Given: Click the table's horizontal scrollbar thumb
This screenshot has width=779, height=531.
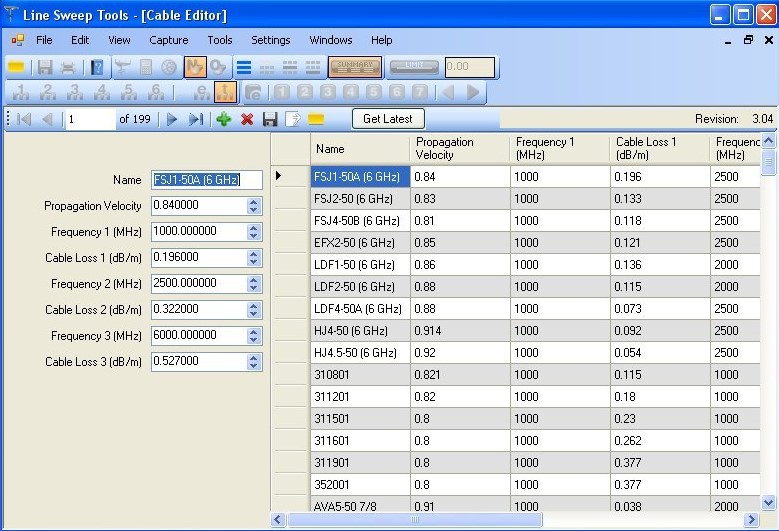Looking at the screenshot, I should point(415,520).
